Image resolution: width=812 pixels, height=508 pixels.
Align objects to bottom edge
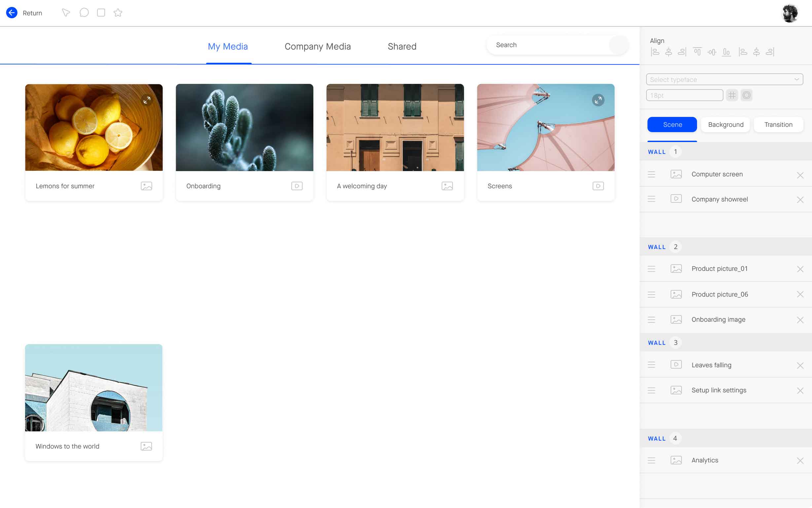(726, 52)
